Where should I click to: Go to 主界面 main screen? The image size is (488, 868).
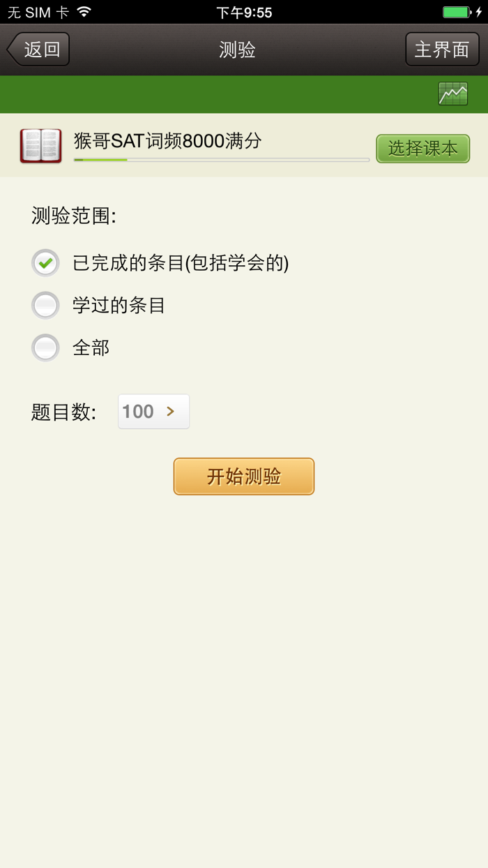click(442, 49)
